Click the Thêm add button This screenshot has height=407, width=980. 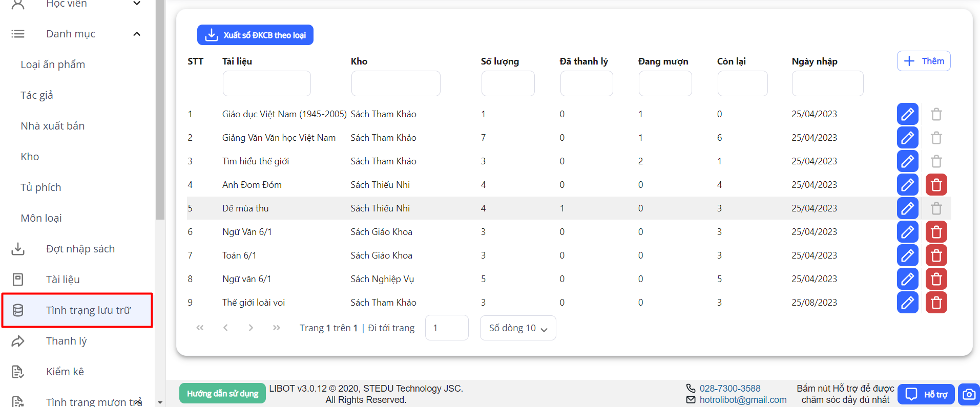coord(923,61)
